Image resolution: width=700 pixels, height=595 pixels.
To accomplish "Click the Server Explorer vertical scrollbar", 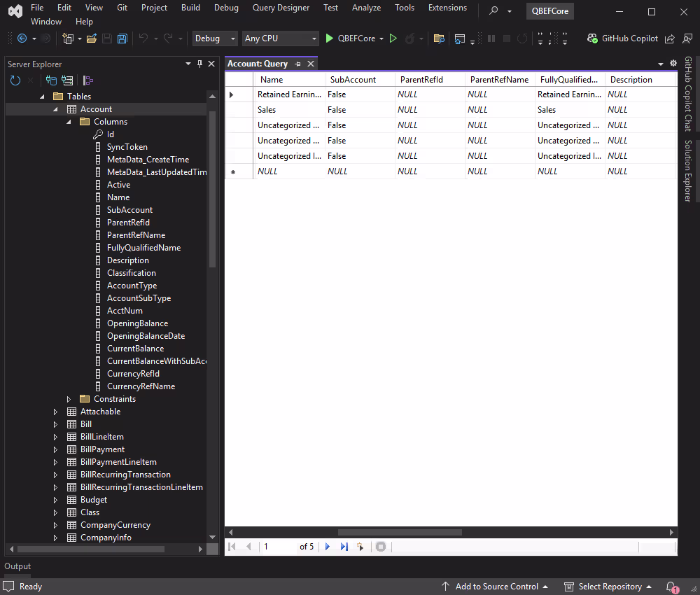I will pyautogui.click(x=212, y=190).
